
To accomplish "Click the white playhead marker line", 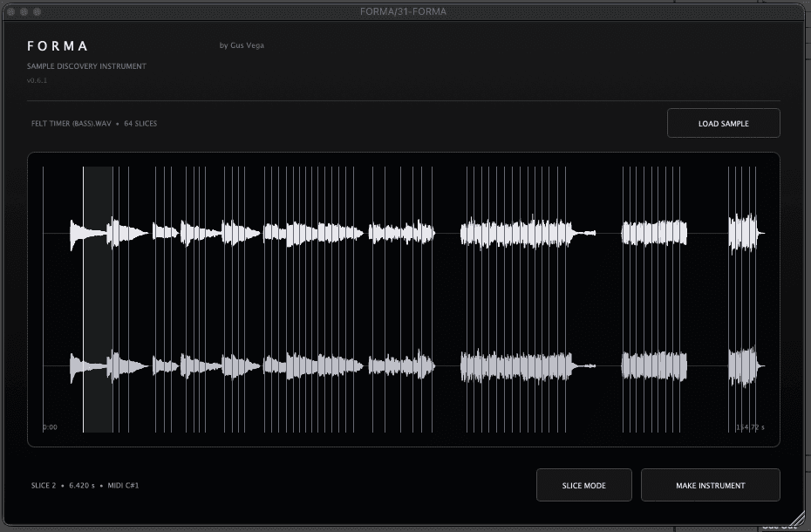I will 83,299.
